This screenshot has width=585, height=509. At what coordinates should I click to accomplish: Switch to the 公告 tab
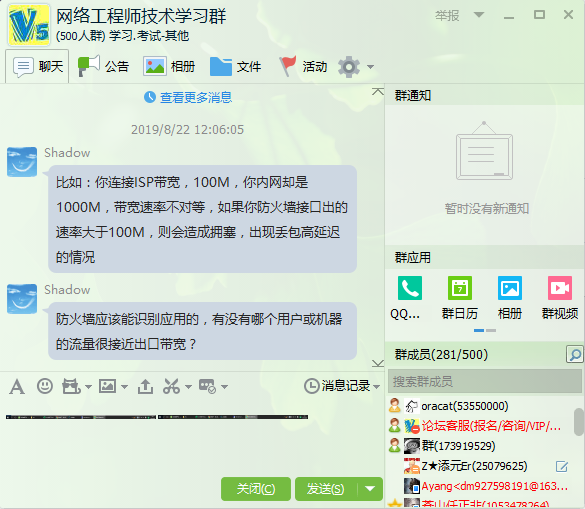tap(103, 66)
